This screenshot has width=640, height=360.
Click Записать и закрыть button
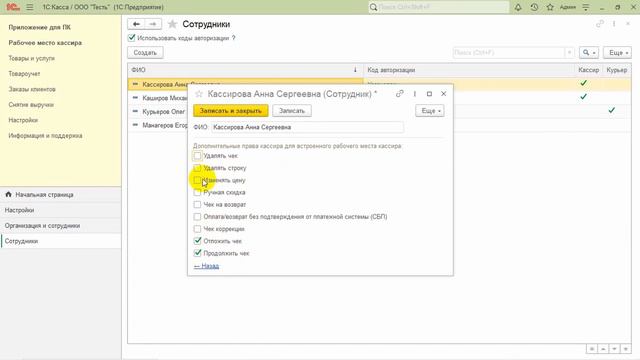231,111
